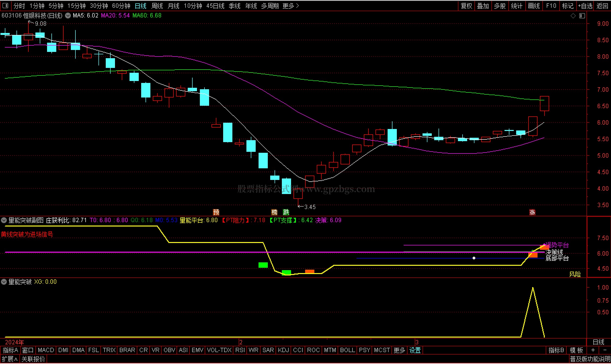Expand the 量能突破 XG indicator dropdown
Screen dimensions: 611x364
(4, 282)
